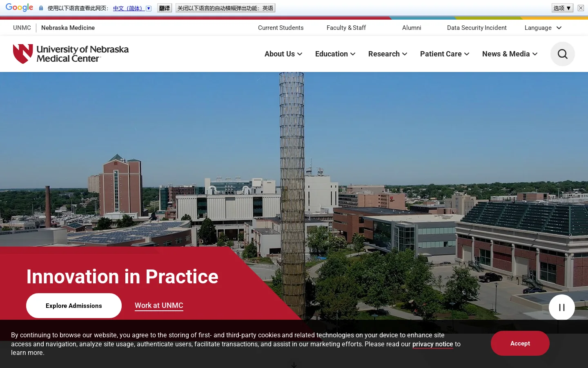588x368 pixels.
Task: Open Faculty & Staff link
Action: point(346,28)
